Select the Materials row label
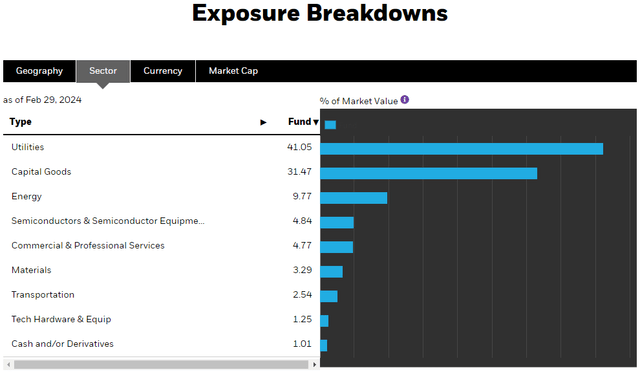640x374 pixels. point(31,270)
